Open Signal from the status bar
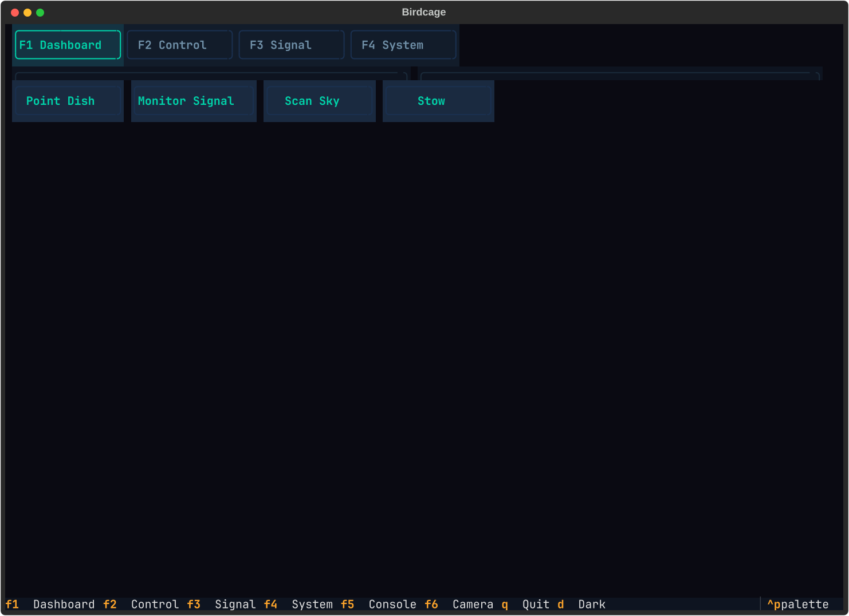 [x=235, y=604]
